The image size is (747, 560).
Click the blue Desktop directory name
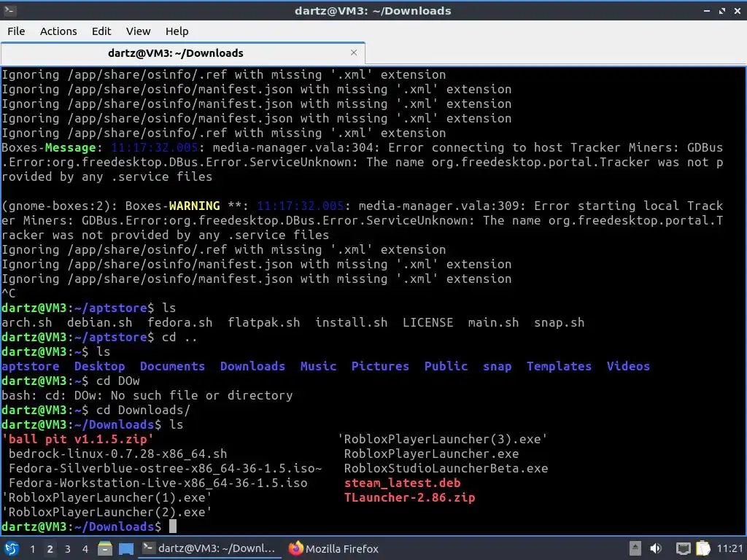(99, 366)
